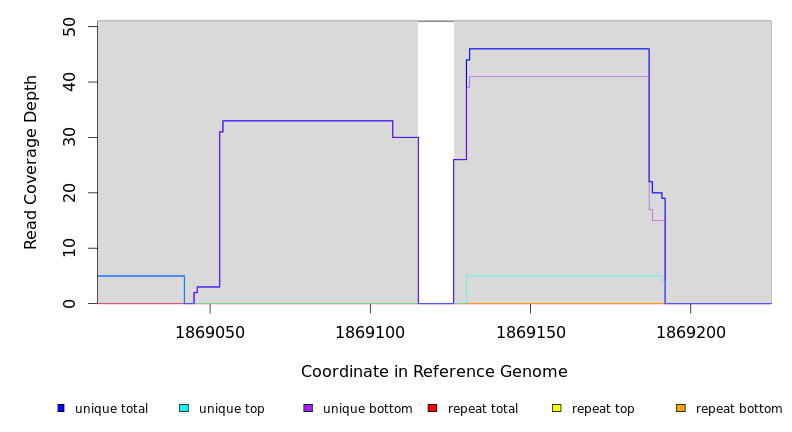Click y-axis tick label 10
792x432 pixels.
[69, 248]
